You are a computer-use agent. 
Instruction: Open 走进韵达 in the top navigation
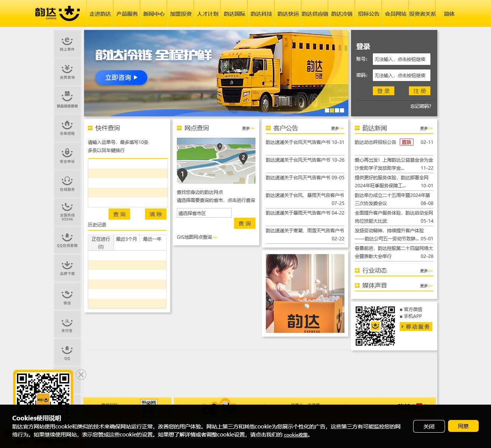100,13
